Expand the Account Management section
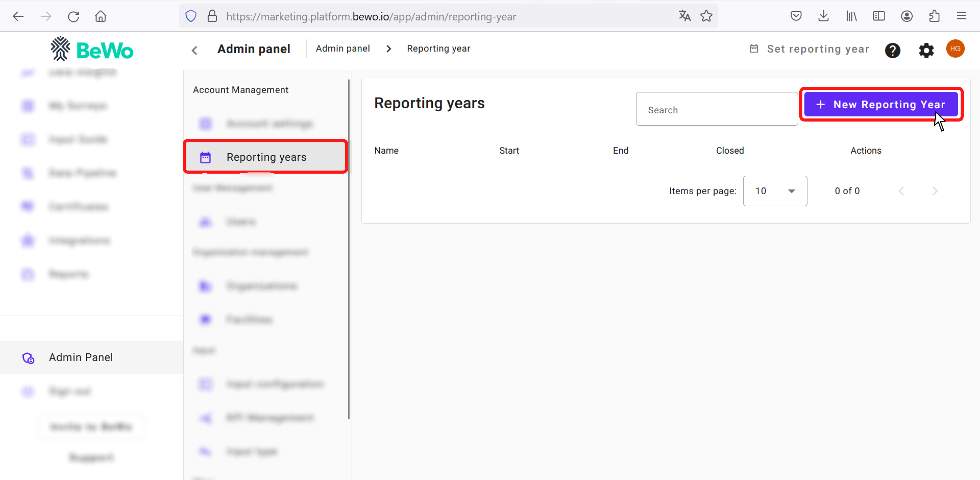This screenshot has width=980, height=480. 240,90
